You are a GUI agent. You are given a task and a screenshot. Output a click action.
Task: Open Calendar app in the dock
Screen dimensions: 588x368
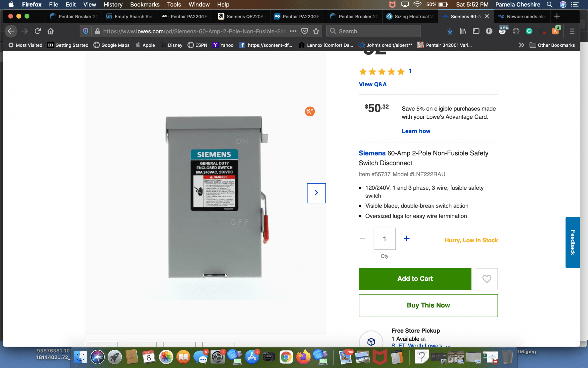coord(149,357)
